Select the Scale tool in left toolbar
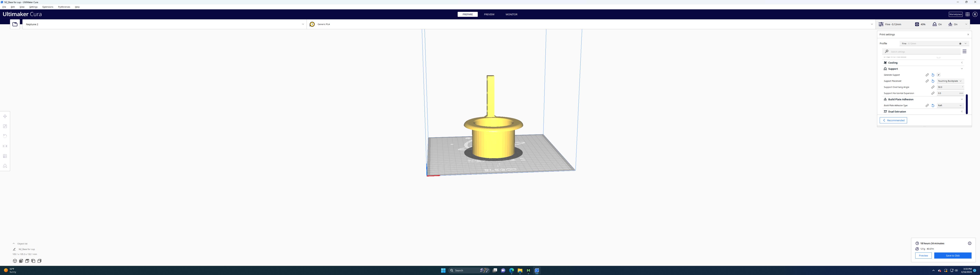The image size is (980, 275). 5,126
